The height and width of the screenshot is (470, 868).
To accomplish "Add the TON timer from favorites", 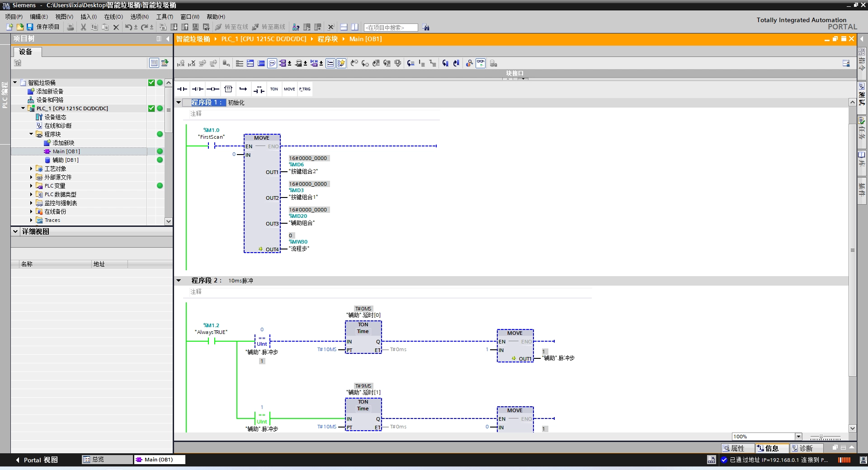I will [x=274, y=89].
